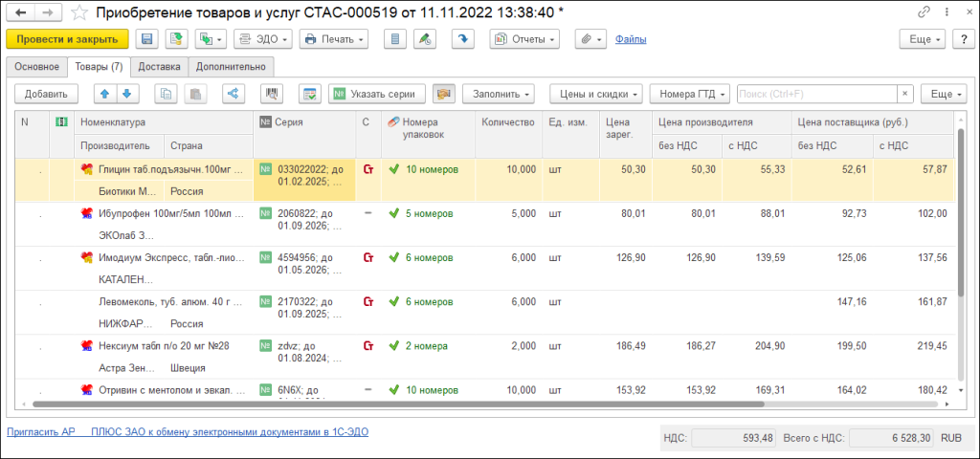Click the split row icon

click(232, 94)
